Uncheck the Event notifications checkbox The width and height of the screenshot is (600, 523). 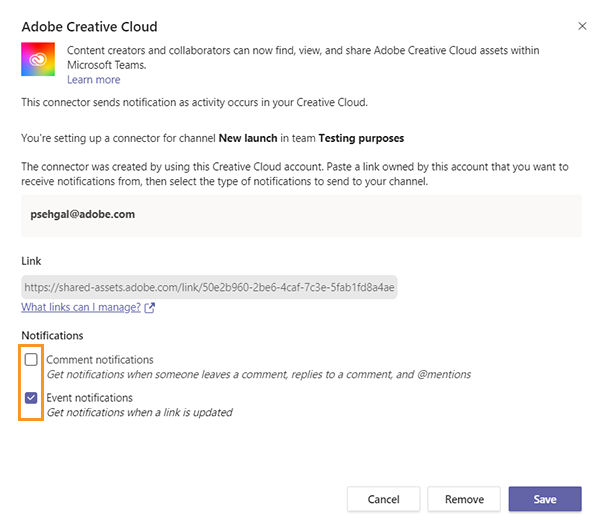pyautogui.click(x=31, y=398)
